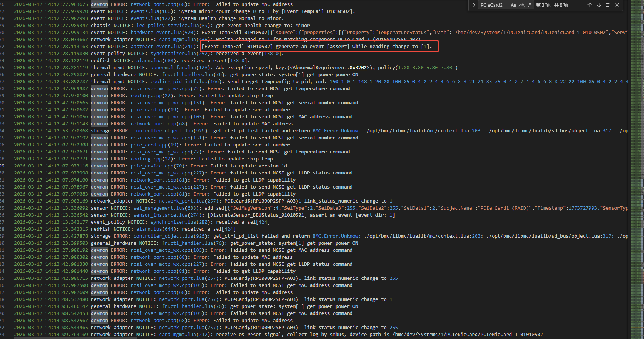Enable regular expression search
The image size is (644, 339).
pos(529,5)
